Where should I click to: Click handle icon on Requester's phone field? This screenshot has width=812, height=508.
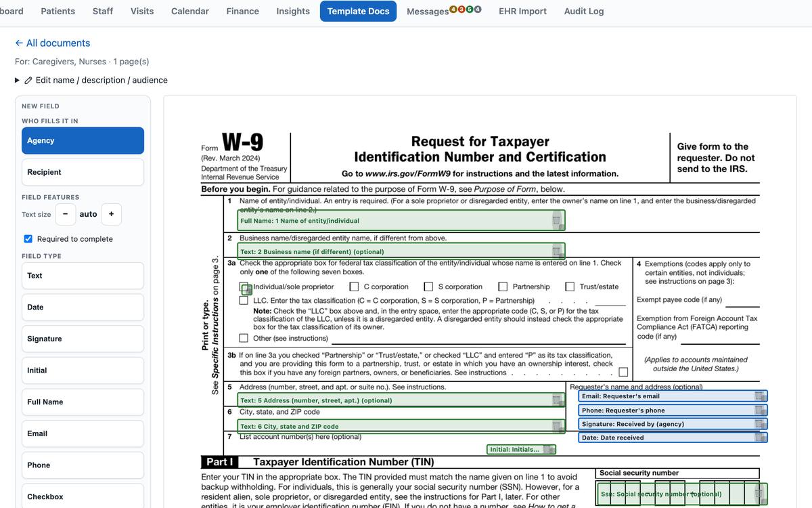[761, 410]
